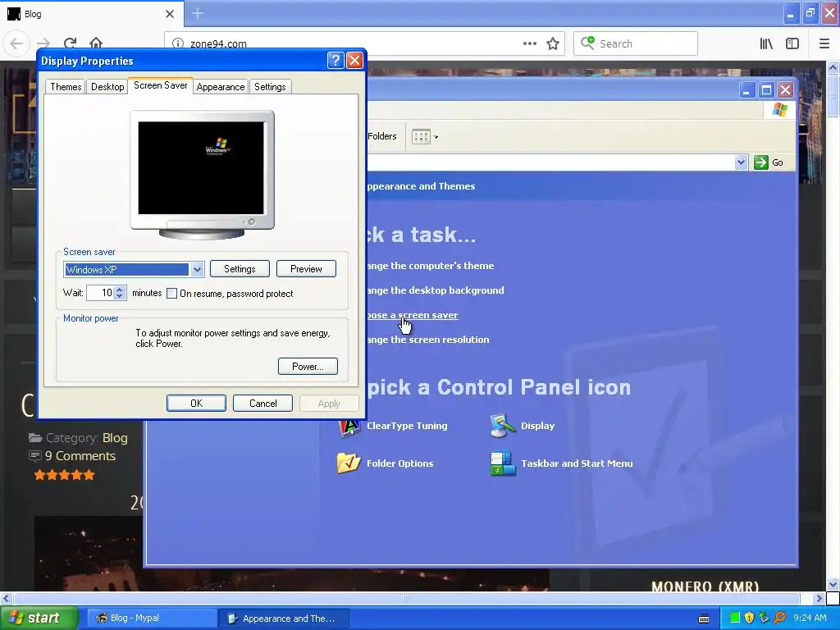Image resolution: width=840 pixels, height=630 pixels.
Task: Go to the Settings tab
Action: 269,87
